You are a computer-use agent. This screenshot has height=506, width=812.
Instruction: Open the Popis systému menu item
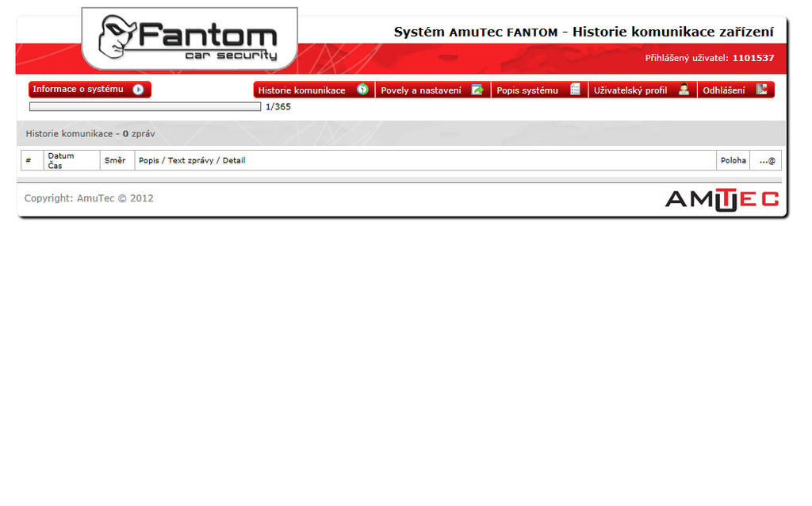(x=539, y=90)
